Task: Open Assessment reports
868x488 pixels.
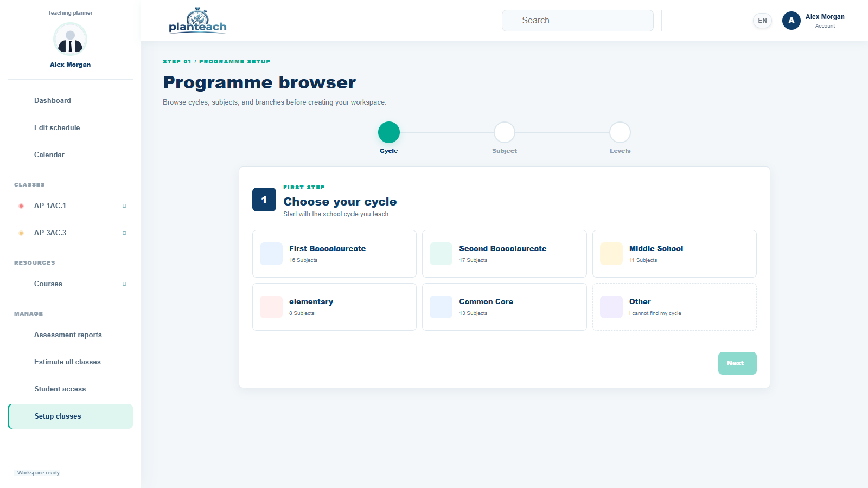Action: pos(70,335)
